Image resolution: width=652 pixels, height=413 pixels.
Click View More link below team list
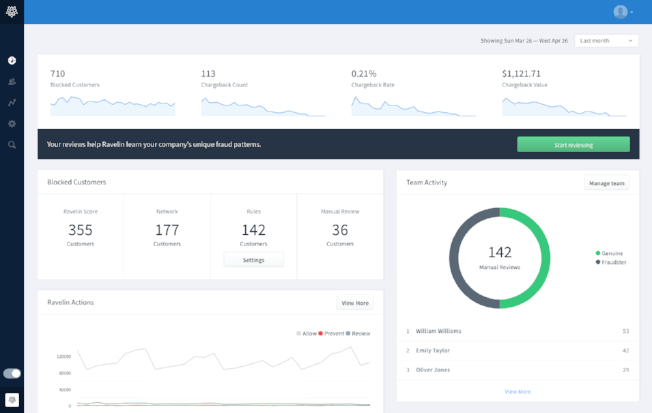[x=517, y=391]
